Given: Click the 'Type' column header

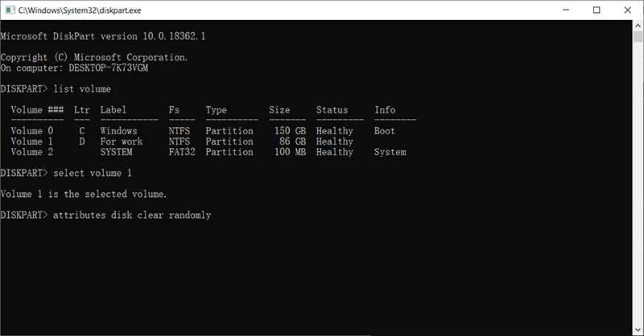Looking at the screenshot, I should 216,110.
